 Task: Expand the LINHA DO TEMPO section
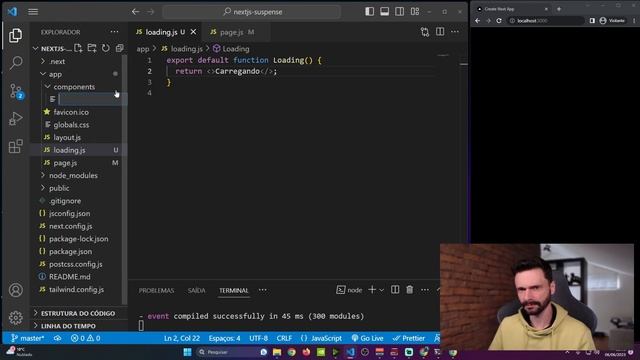click(68, 326)
